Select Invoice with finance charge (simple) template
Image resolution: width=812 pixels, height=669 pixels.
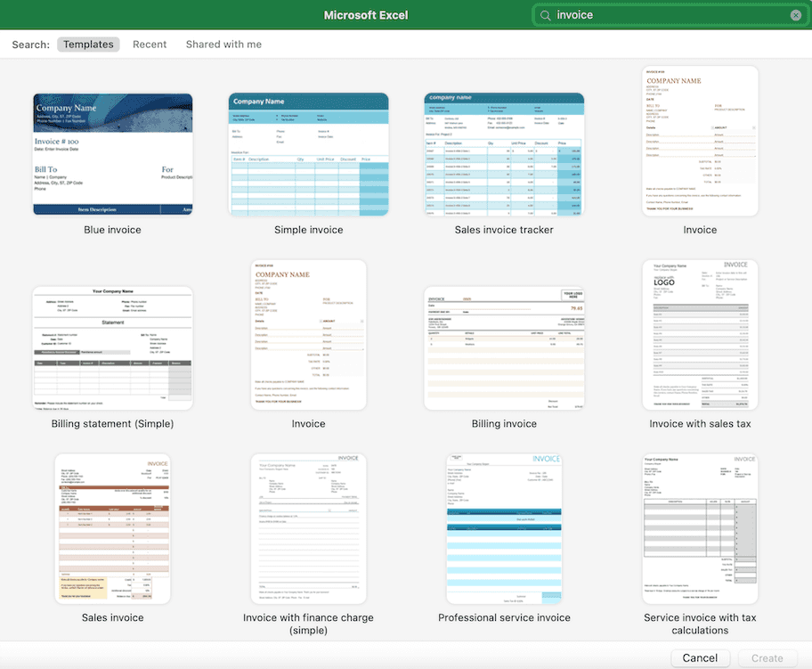pyautogui.click(x=309, y=529)
